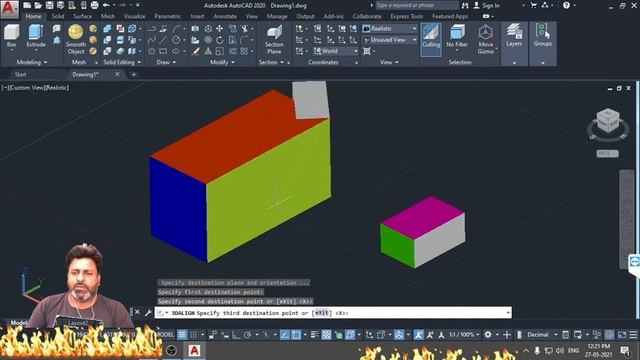Expand the Modeling panel

click(32, 62)
